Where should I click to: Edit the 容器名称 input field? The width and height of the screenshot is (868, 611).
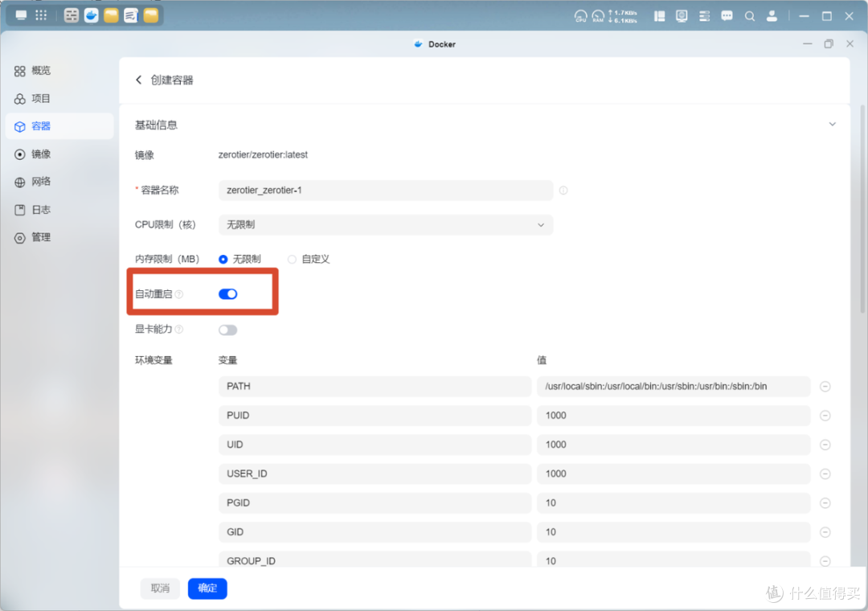pos(386,190)
